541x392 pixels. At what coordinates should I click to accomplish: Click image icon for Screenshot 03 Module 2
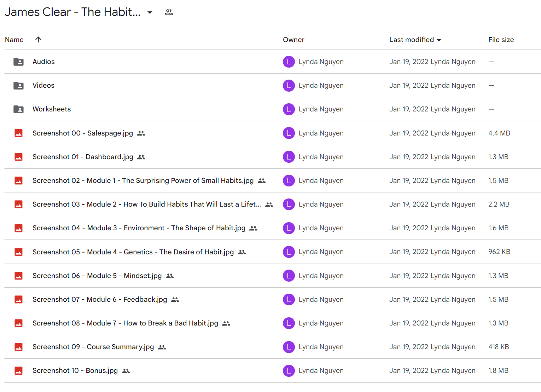18,204
